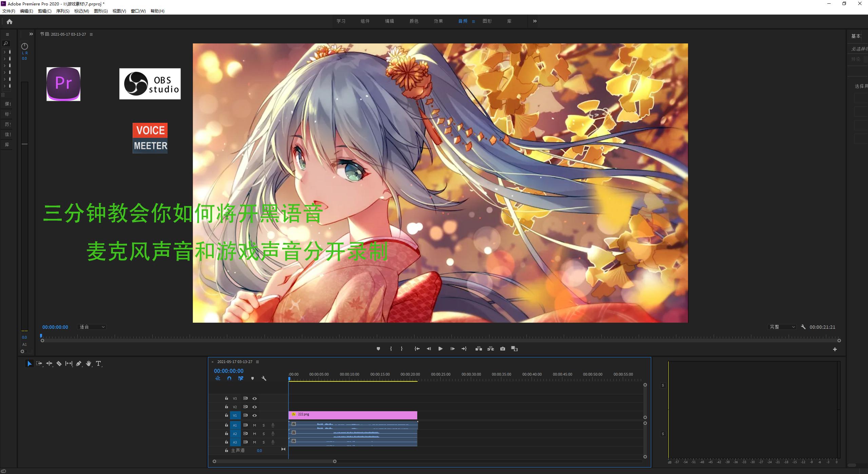The height and width of the screenshot is (474, 868).
Task: Switch to the 颜色 workspace tab
Action: (413, 21)
